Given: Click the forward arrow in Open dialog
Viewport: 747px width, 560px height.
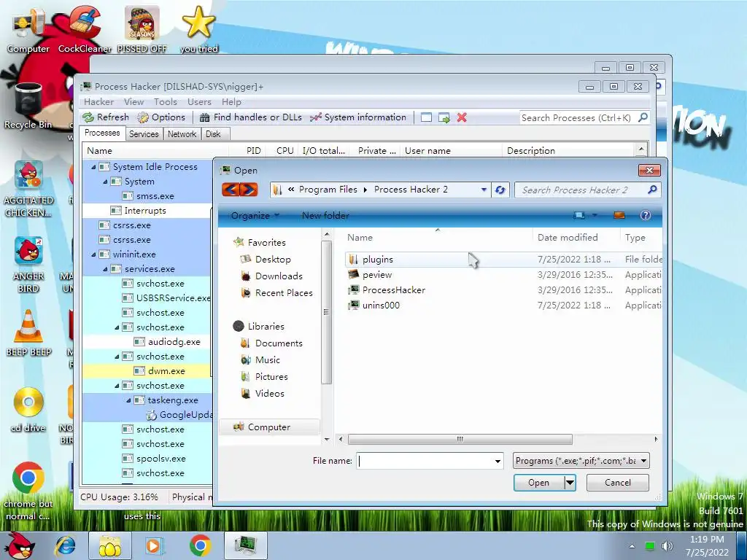Looking at the screenshot, I should pos(249,190).
